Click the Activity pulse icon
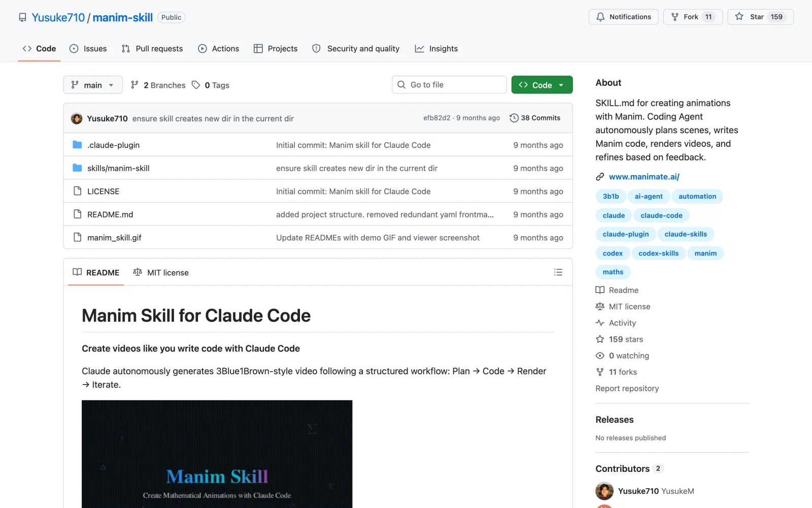Viewport: 812px width, 508px height. click(x=600, y=323)
